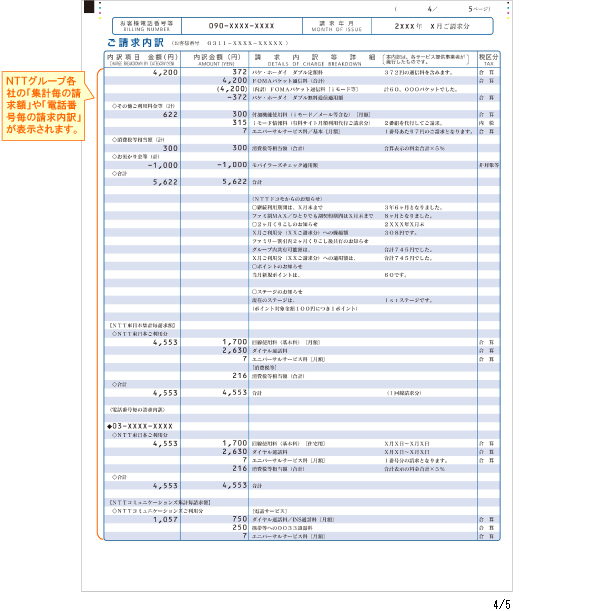Click customer number 0311-XXXX-XXXXX
This screenshot has width=599, height=611.
click(245, 43)
